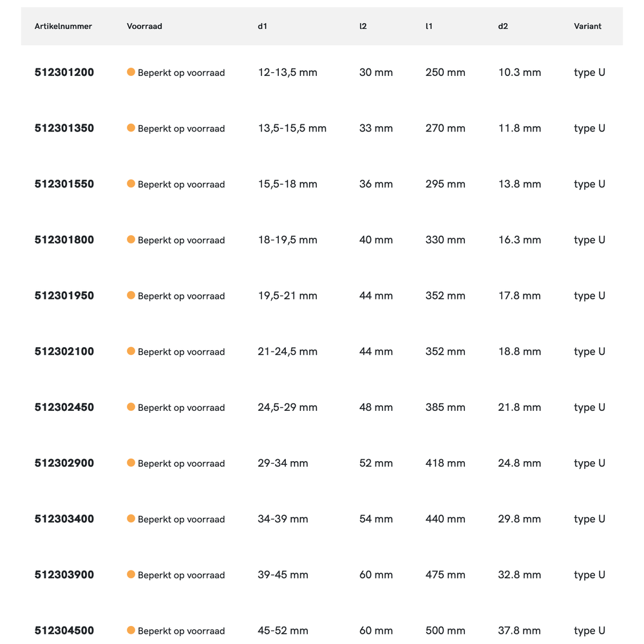Image resolution: width=644 pixels, height=644 pixels.
Task: Open article number 512304500
Action: pos(64,630)
